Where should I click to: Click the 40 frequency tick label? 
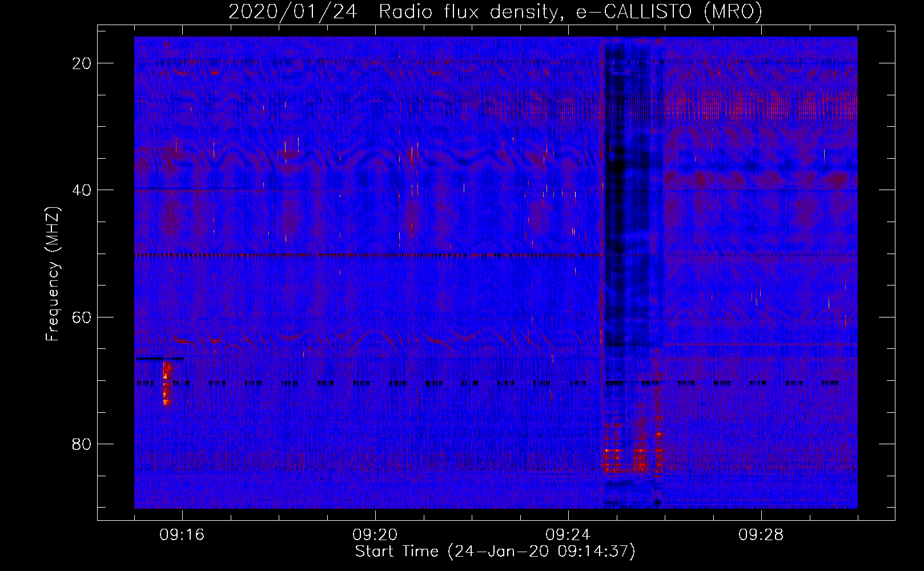[x=82, y=190]
